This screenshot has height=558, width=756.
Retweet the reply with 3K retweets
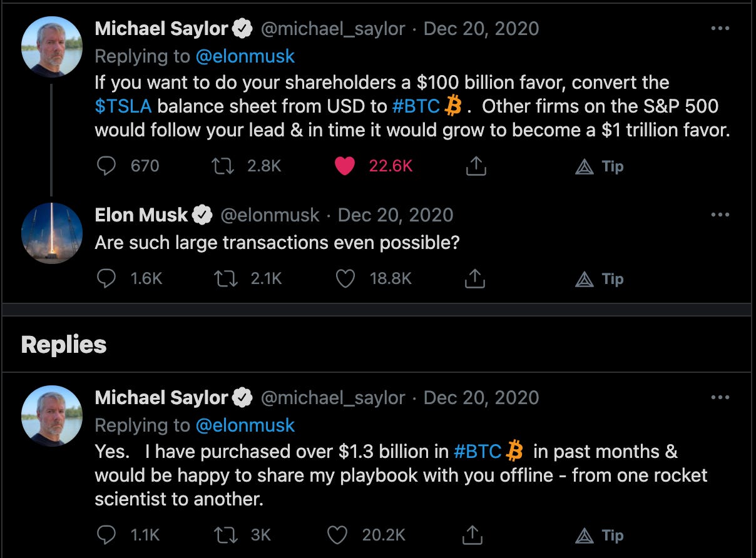[225, 535]
